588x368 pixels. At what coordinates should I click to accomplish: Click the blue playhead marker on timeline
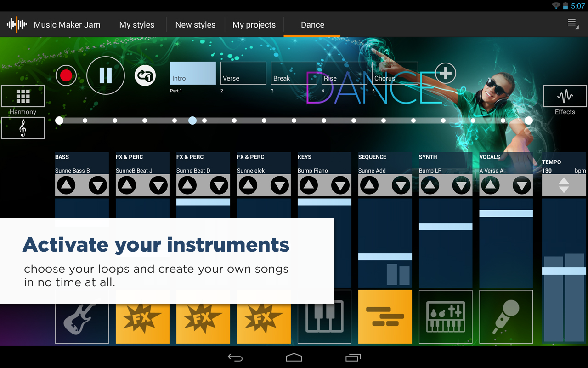[x=192, y=121]
